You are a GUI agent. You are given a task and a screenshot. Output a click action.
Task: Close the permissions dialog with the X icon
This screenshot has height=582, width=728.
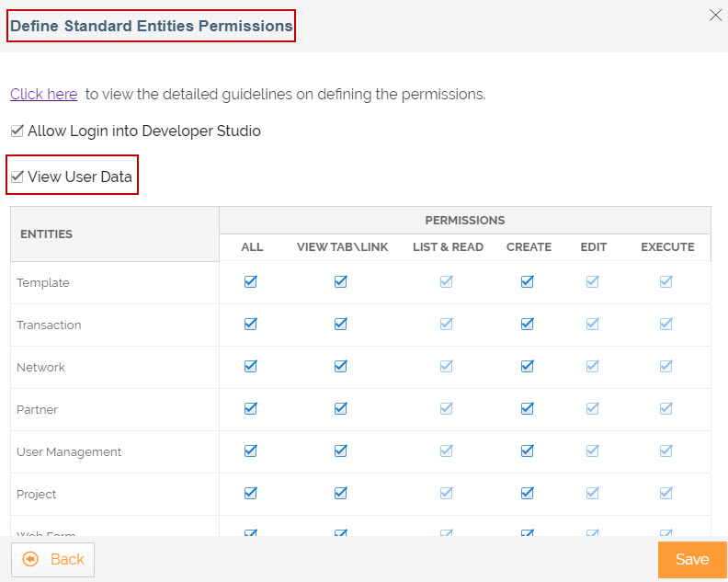pyautogui.click(x=715, y=16)
